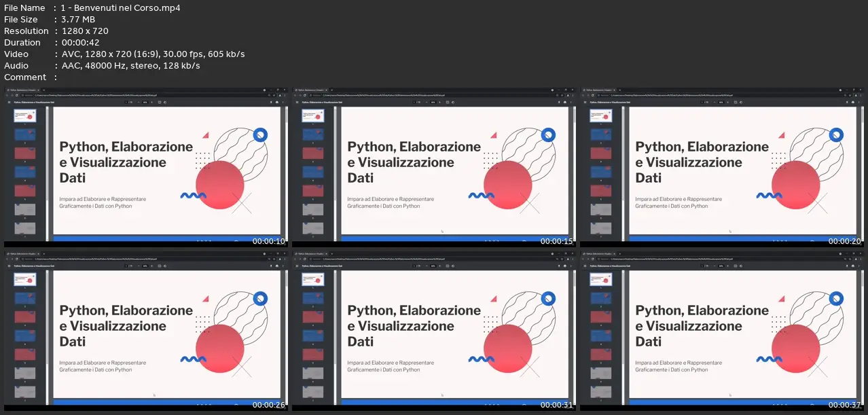Select the page 3 red thumbnail in the 00:00:10 frame
Image resolution: width=868 pixels, height=415 pixels.
click(x=25, y=153)
